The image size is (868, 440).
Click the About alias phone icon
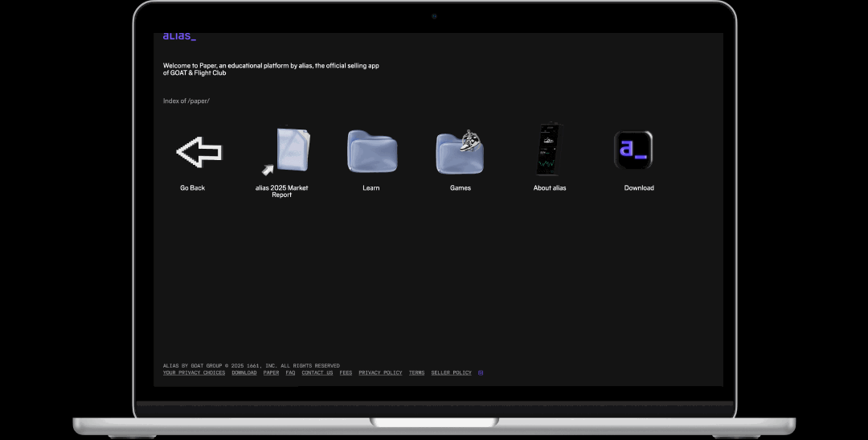tap(549, 150)
